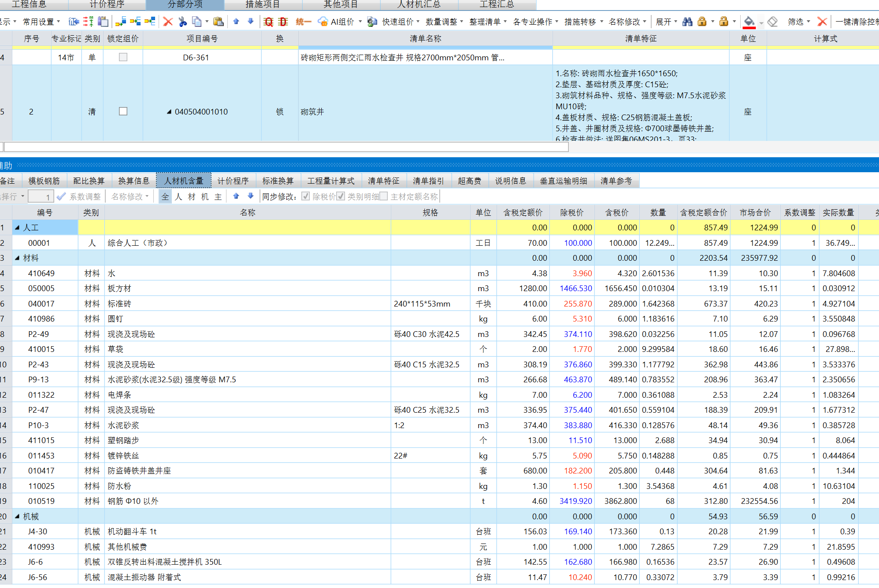Click the 统一 orange toolbar icon
The height and width of the screenshot is (588, 879).
tap(303, 22)
